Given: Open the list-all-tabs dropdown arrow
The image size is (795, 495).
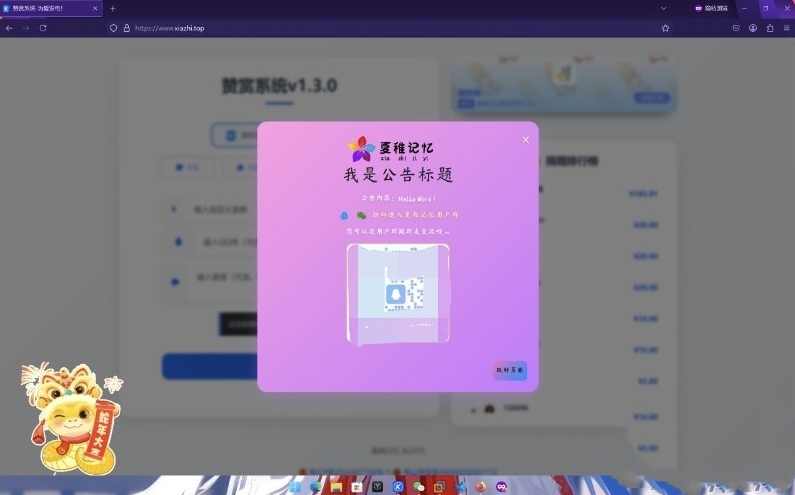Looking at the screenshot, I should click(x=665, y=8).
